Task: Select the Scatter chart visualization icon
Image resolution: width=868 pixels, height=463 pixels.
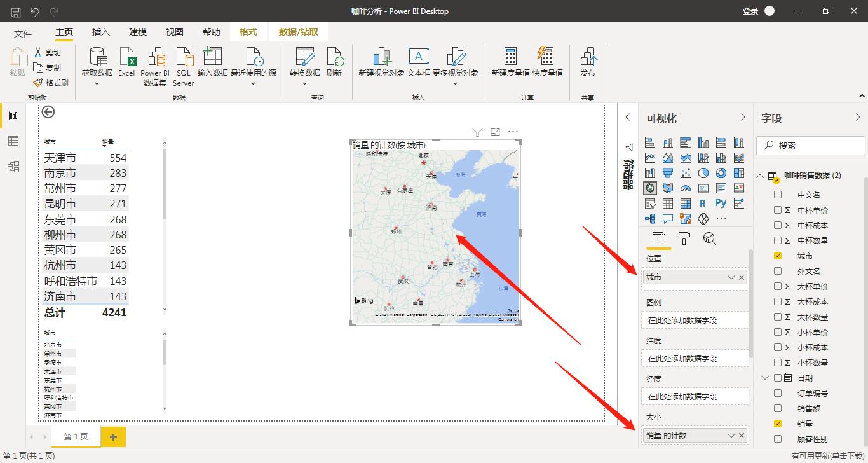Action: coord(686,173)
